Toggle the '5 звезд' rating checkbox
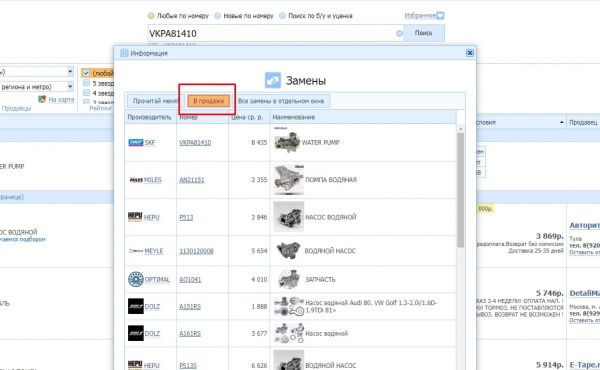The height and width of the screenshot is (370, 600). [x=86, y=83]
